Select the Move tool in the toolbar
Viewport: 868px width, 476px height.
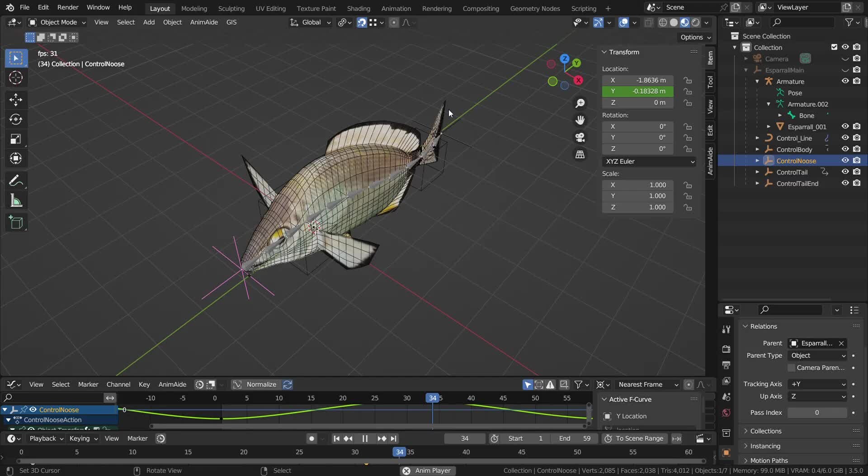pyautogui.click(x=16, y=100)
